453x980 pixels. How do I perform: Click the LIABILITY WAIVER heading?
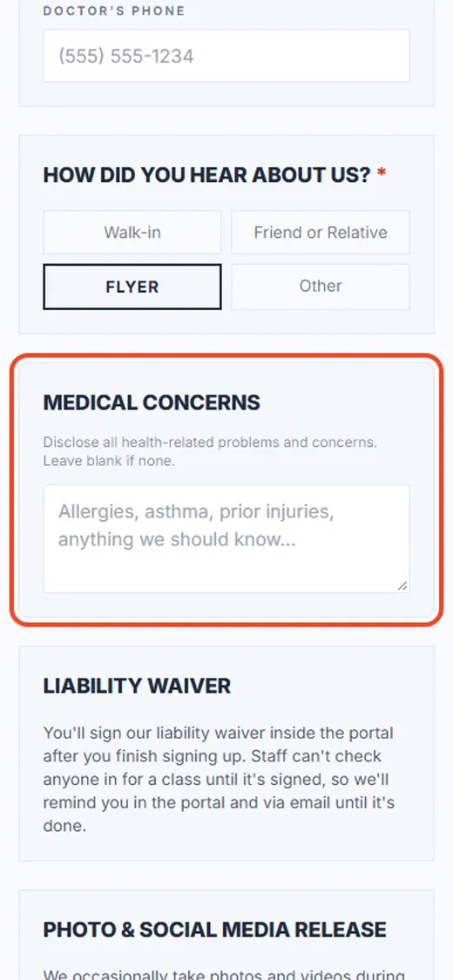(x=137, y=686)
